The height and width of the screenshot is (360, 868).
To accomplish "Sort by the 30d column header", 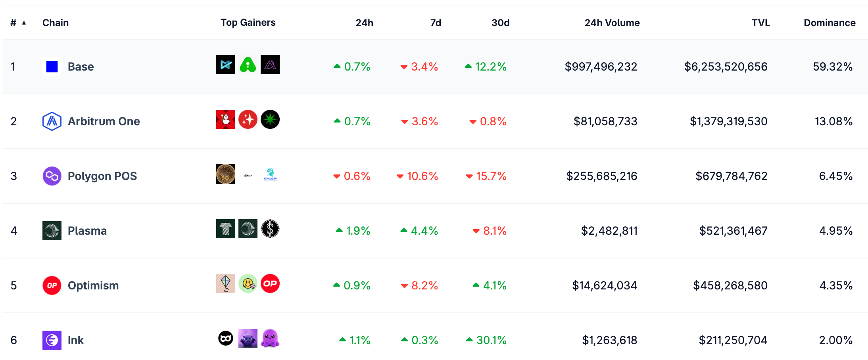I will (x=500, y=23).
